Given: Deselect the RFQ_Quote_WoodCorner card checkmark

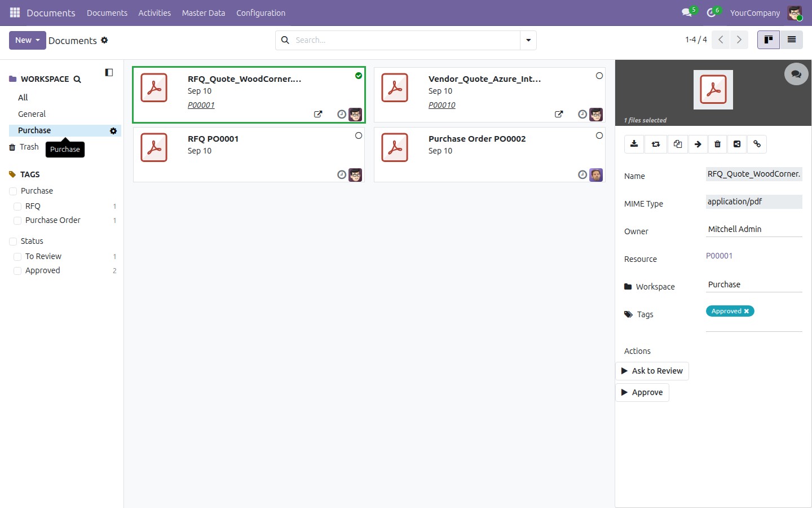Looking at the screenshot, I should (x=359, y=76).
